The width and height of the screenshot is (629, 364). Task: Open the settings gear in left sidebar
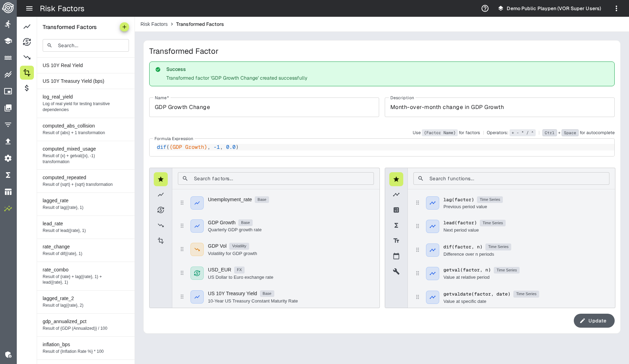coord(8,158)
